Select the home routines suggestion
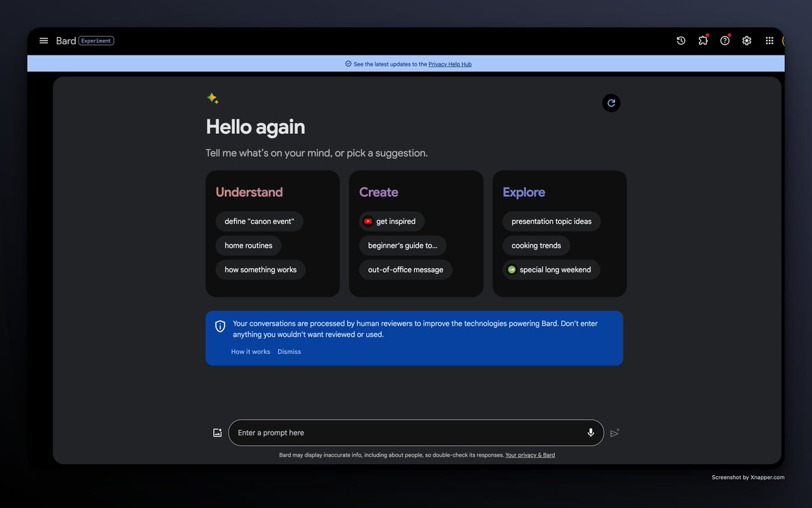812x508 pixels. (x=248, y=246)
